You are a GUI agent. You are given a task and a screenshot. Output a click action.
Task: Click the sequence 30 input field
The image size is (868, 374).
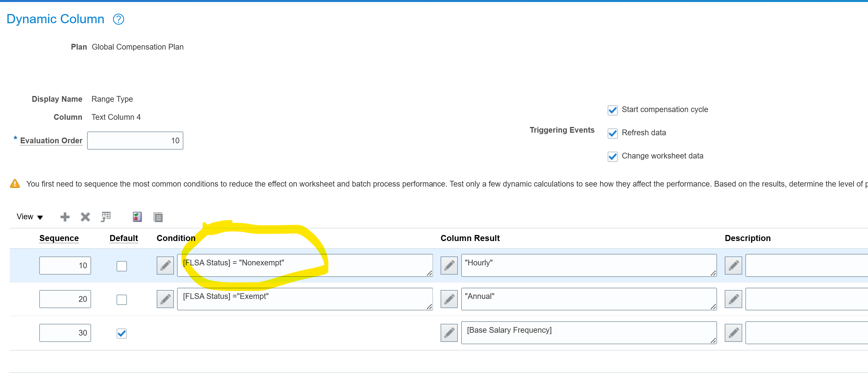click(65, 333)
